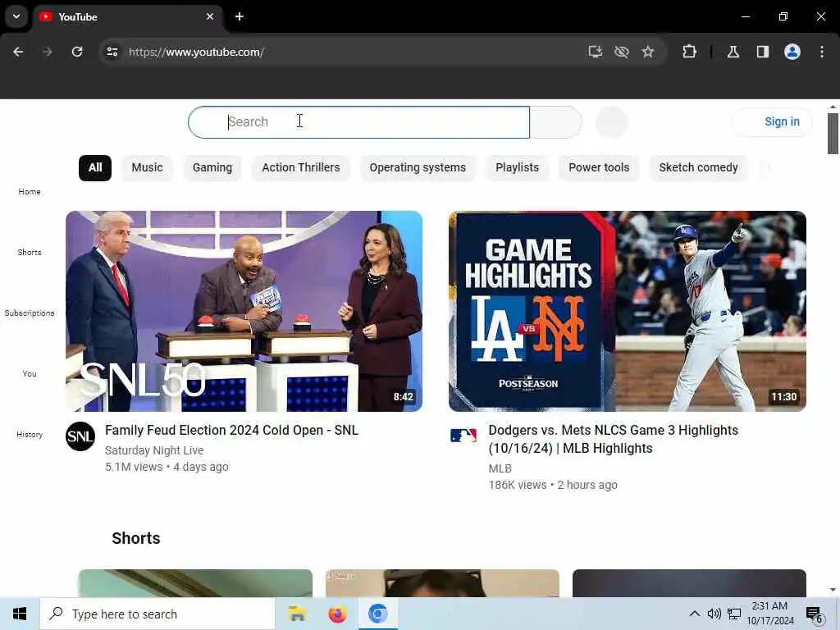Show hidden system tray icons
Screen dimensions: 840x630
pos(694,614)
